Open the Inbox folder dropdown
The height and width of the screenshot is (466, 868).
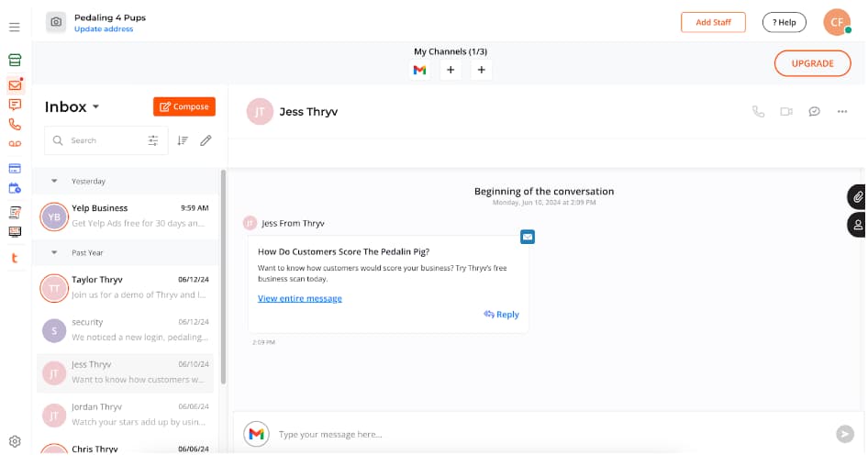(x=72, y=106)
